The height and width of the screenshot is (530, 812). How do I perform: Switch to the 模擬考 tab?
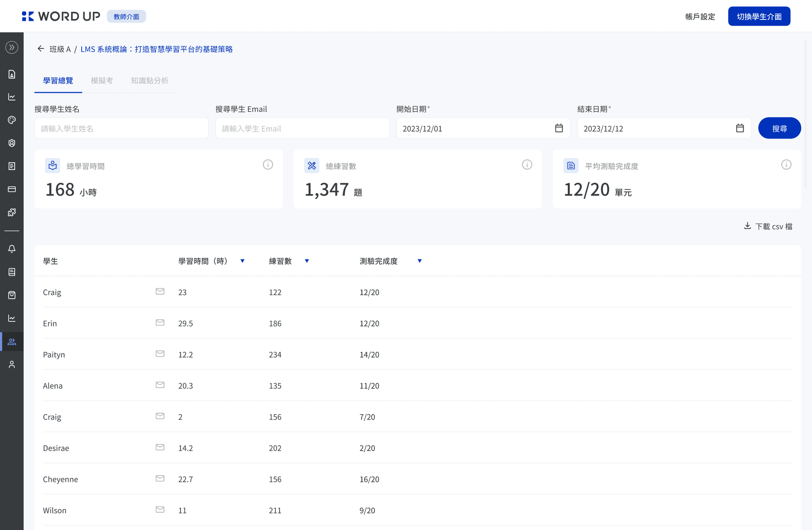(x=102, y=81)
